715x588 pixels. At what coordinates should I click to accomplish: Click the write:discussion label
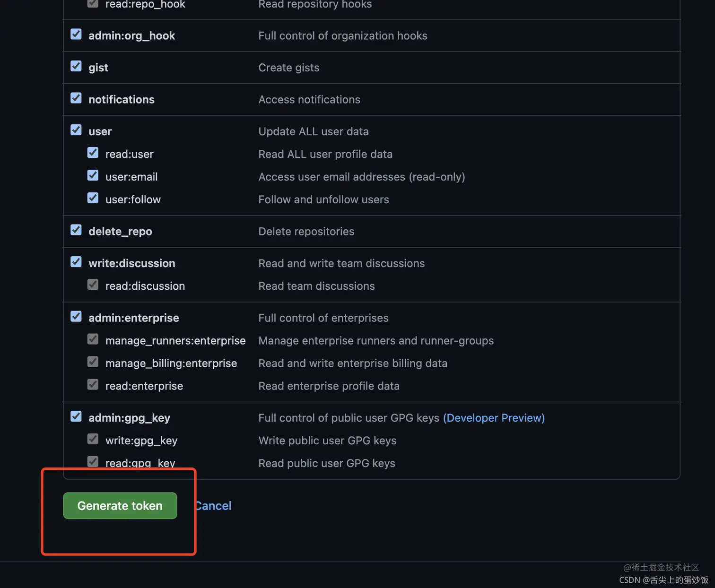(x=132, y=263)
